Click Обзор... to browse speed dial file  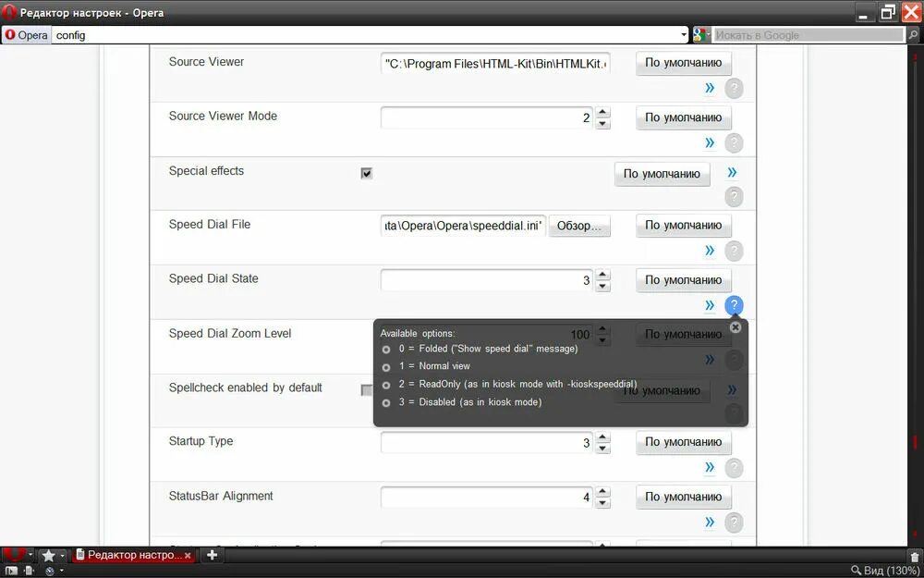(579, 226)
